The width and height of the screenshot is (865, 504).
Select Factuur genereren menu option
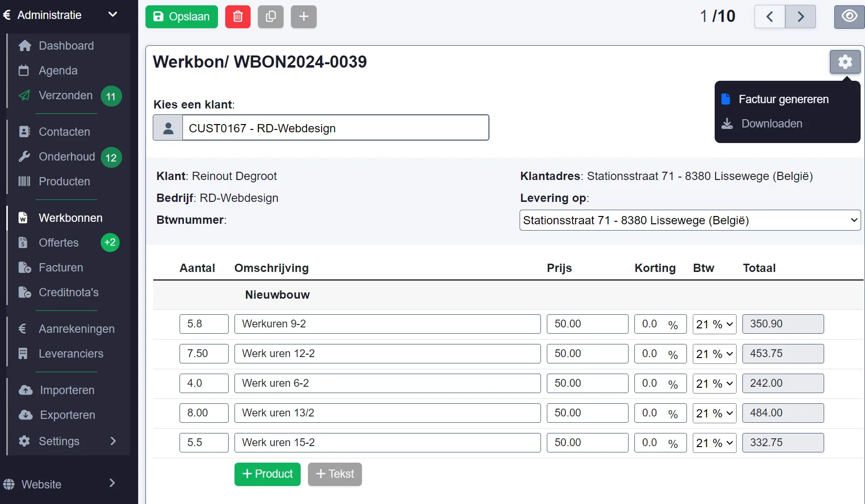pos(783,99)
